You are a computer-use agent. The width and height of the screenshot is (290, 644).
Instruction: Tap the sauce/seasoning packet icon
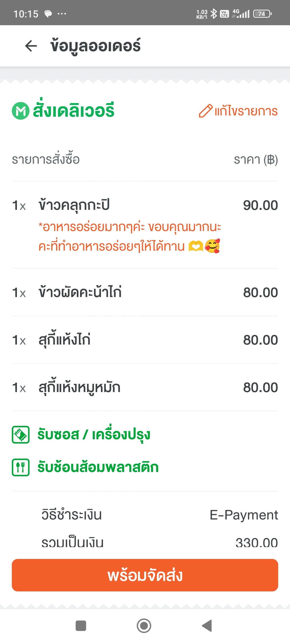(21, 435)
